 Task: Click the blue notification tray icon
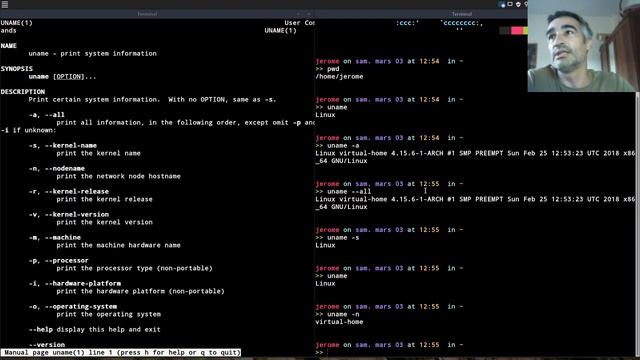point(502,5)
